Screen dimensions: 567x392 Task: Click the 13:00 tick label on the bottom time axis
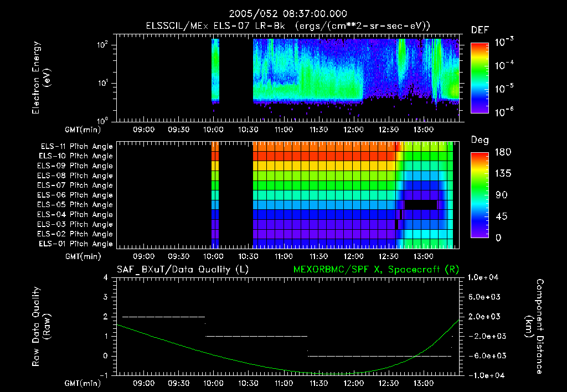(x=423, y=383)
